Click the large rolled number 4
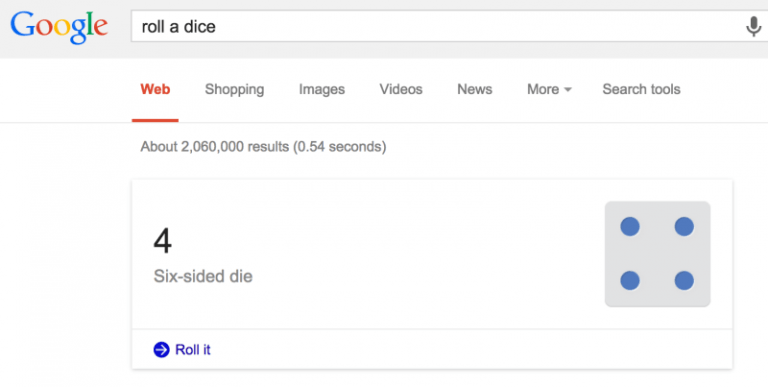768x387 pixels. click(x=163, y=241)
